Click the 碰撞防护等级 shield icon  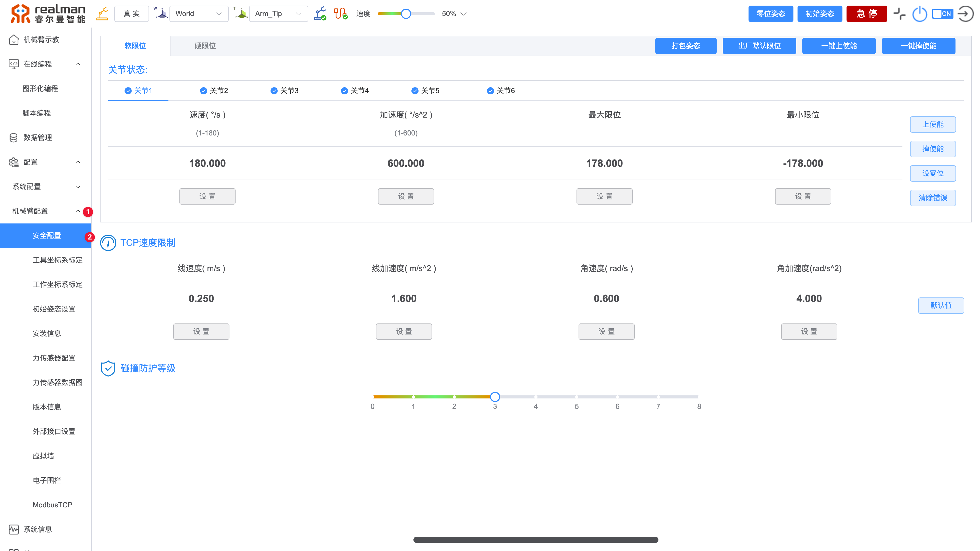108,368
